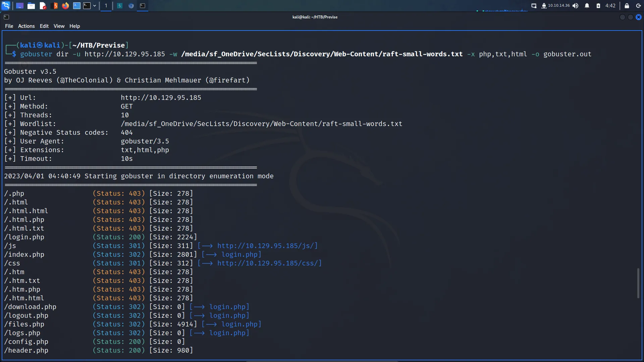
Task: Click the show desktop panel icon
Action: click(x=20, y=6)
